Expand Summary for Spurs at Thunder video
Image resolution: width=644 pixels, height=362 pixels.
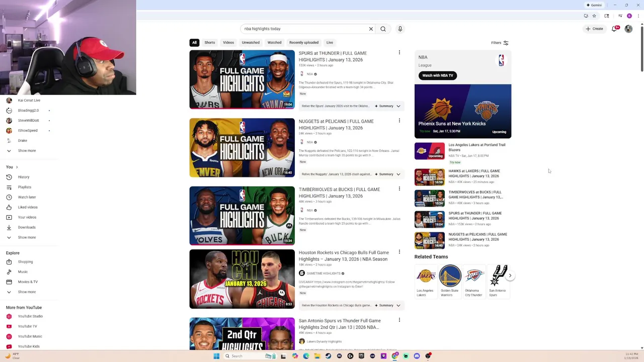pos(387,106)
